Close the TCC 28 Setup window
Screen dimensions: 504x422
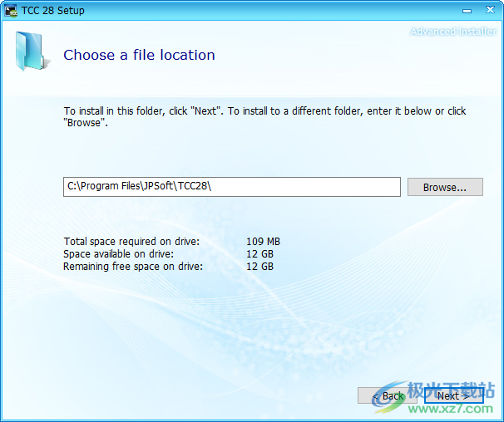pyautogui.click(x=490, y=10)
